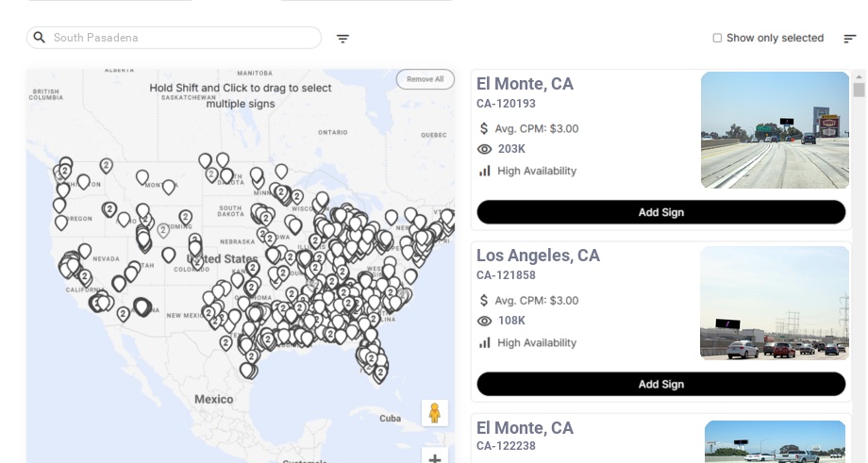Toggle Show only selected checkbox
Screen dimensions: 868x463
point(717,38)
